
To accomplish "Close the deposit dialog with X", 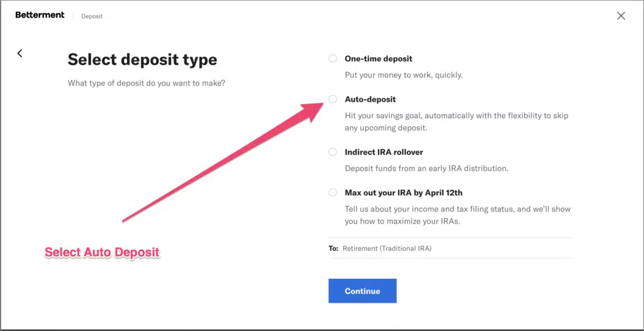I will pyautogui.click(x=621, y=16).
